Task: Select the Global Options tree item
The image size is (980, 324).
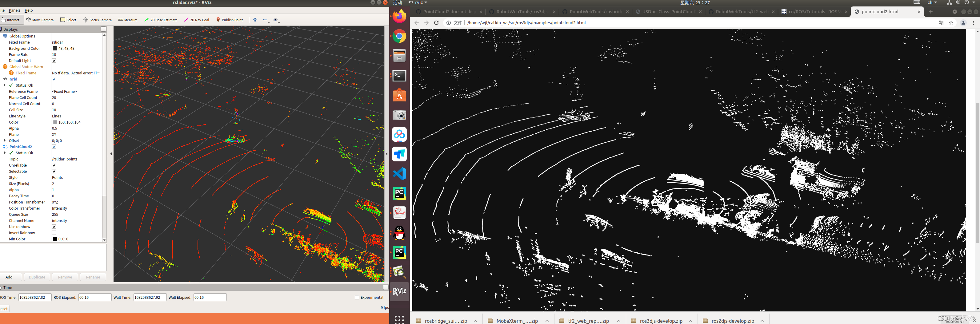Action: tap(22, 36)
